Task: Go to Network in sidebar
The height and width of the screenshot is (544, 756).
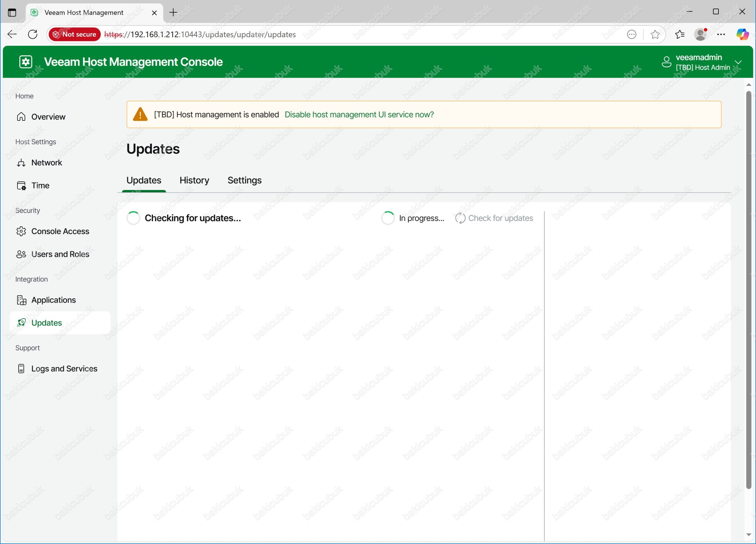Action: 60,163
